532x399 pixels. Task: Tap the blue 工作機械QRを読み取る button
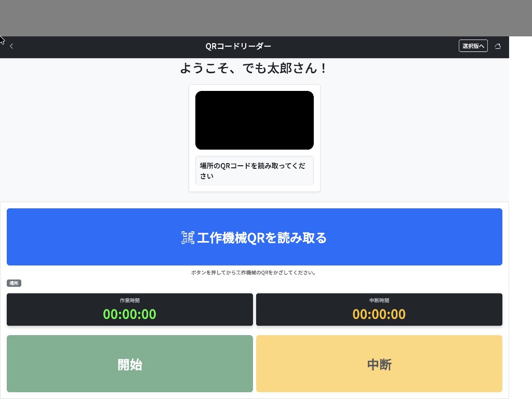click(254, 237)
